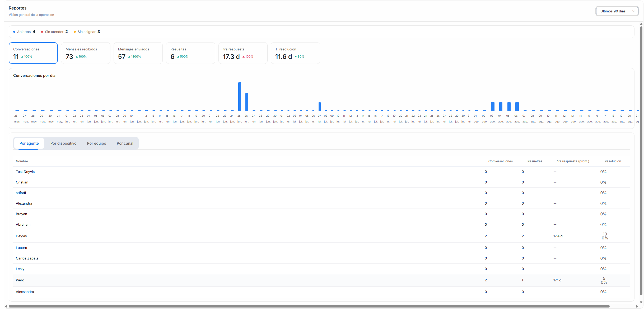Select the Lucero agent row

coord(321,248)
